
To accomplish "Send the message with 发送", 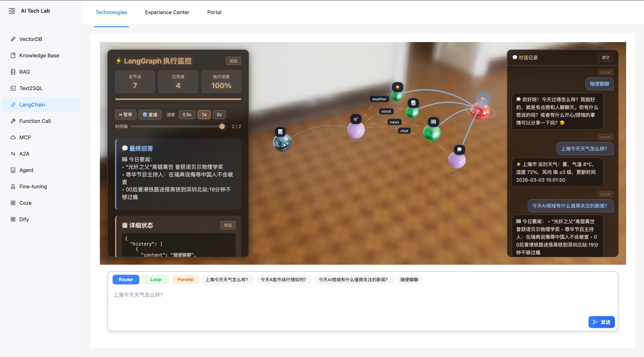I will [x=602, y=322].
